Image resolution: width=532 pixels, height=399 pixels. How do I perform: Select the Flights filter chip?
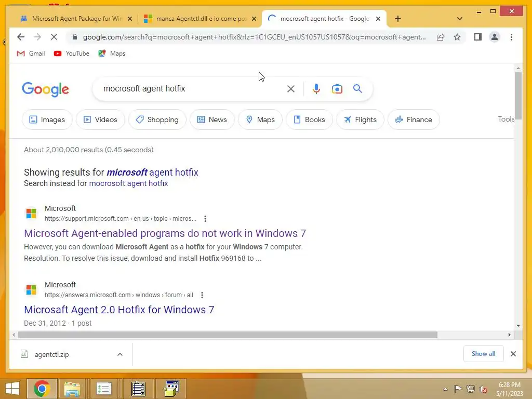coord(361,119)
